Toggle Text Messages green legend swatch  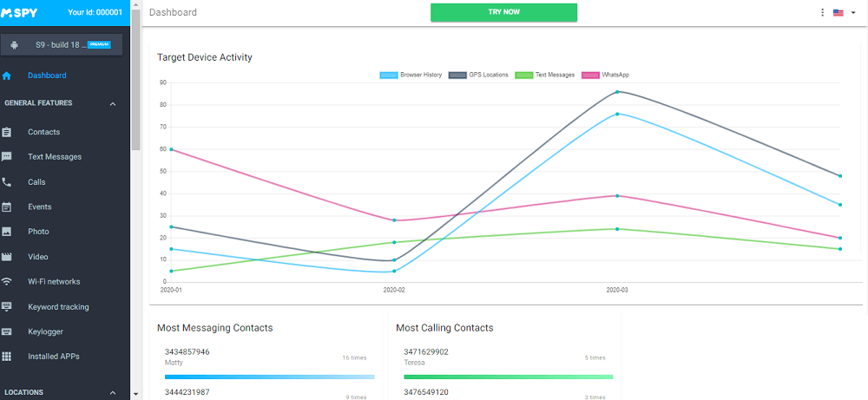pos(523,75)
